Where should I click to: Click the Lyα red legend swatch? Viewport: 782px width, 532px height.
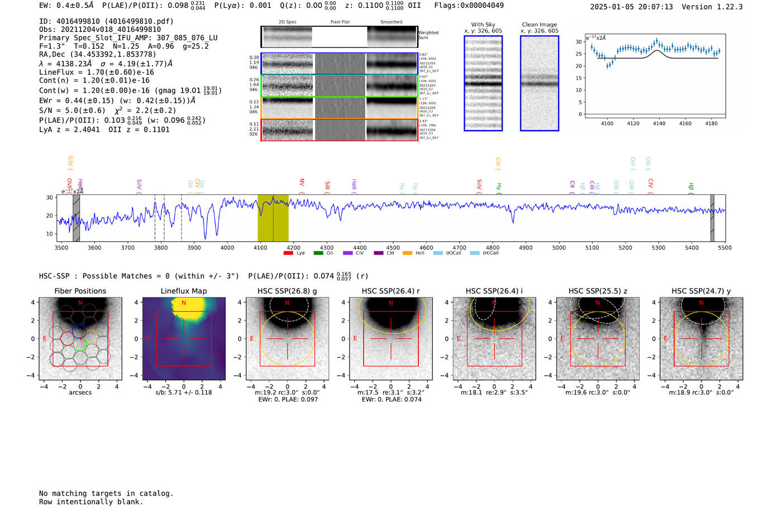click(288, 253)
